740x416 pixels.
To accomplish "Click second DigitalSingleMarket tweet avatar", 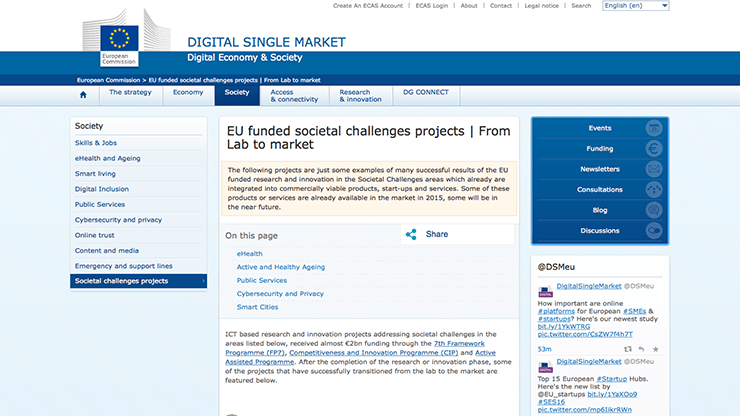I will [x=545, y=367].
